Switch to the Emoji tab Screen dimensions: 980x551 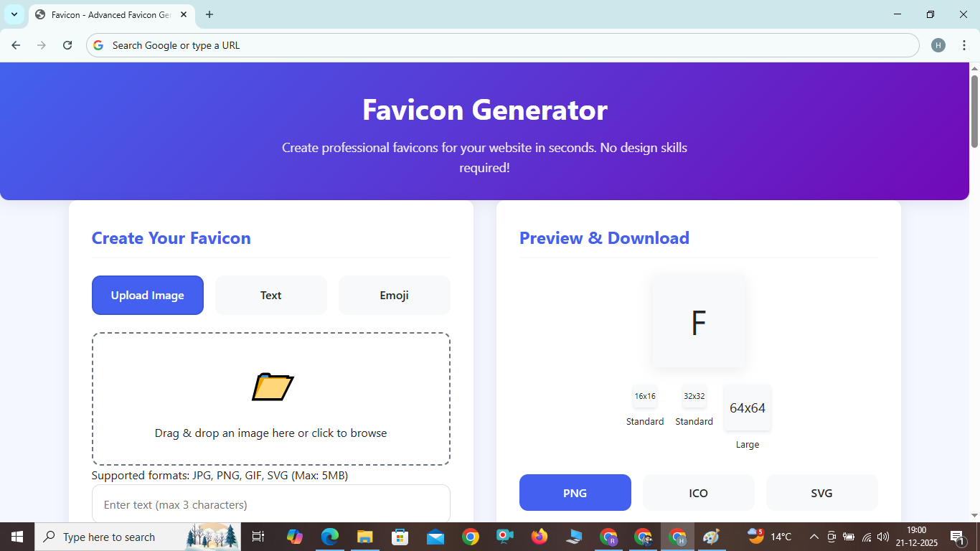[x=394, y=295]
